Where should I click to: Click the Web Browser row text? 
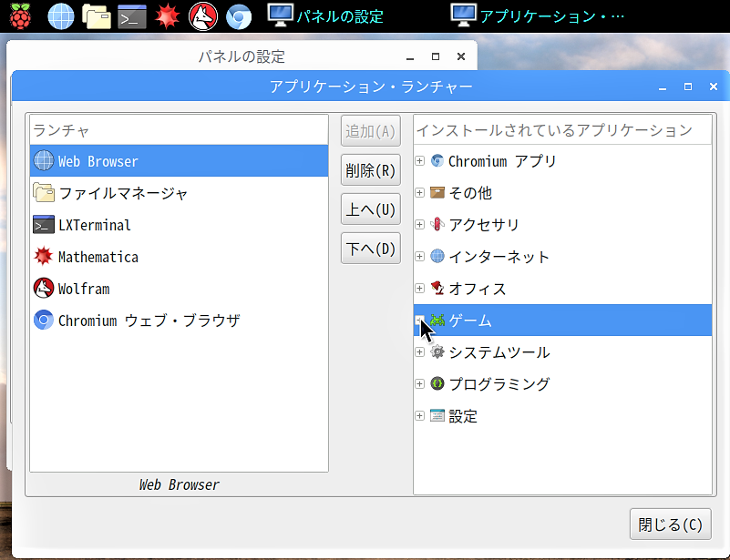click(98, 161)
